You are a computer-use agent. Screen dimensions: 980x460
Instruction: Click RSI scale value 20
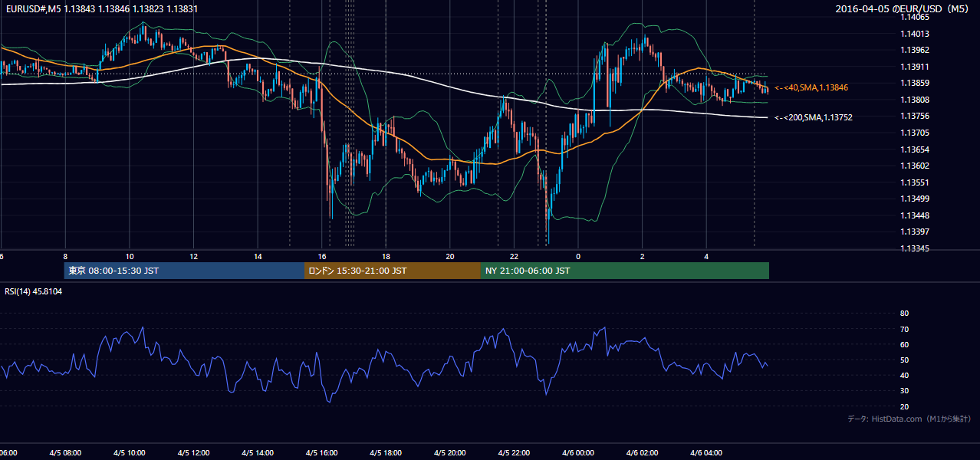tap(904, 406)
